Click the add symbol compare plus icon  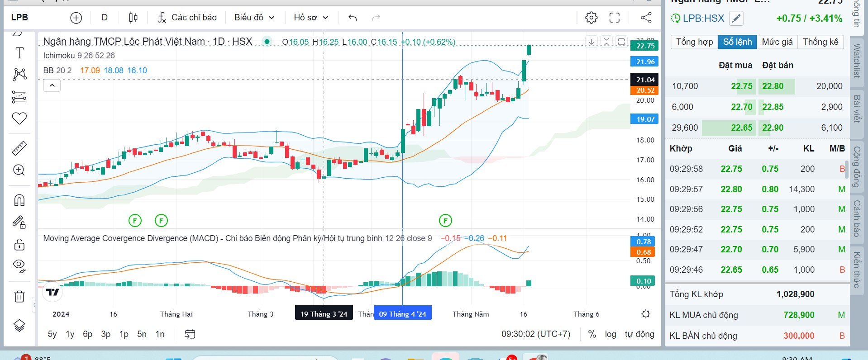(x=76, y=18)
